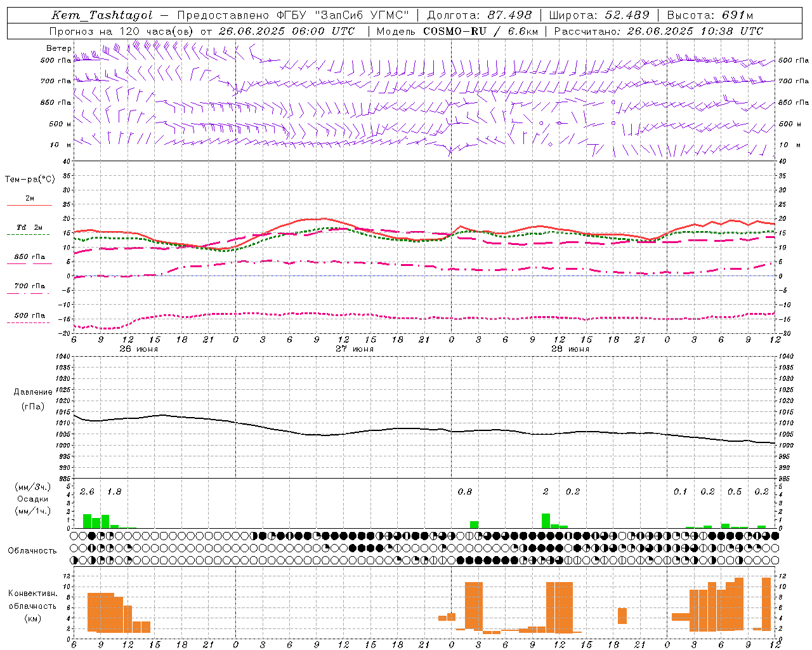
Task: Click the green precipitation bar below 2.6
Action: click(87, 521)
